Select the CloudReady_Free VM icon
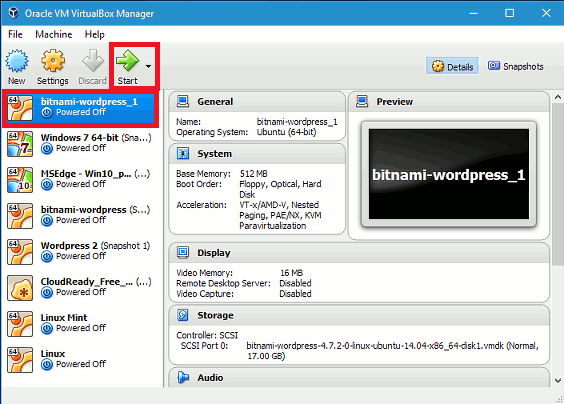Image resolution: width=564 pixels, height=404 pixels. tap(20, 288)
